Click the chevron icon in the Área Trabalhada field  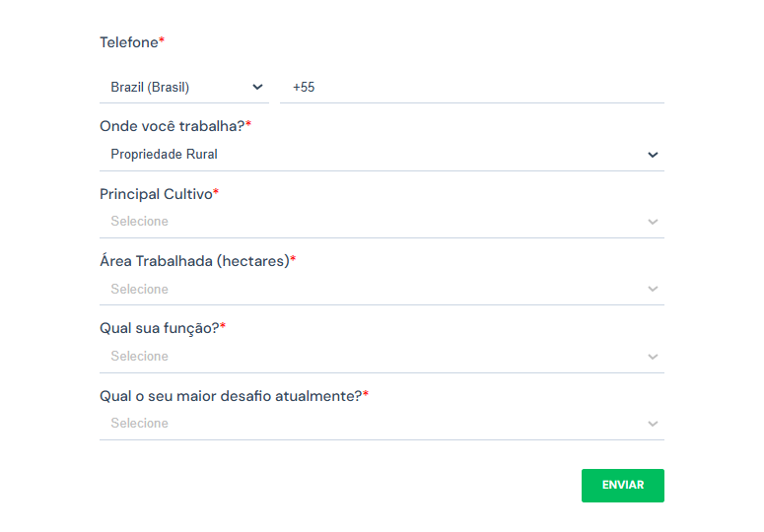(652, 290)
